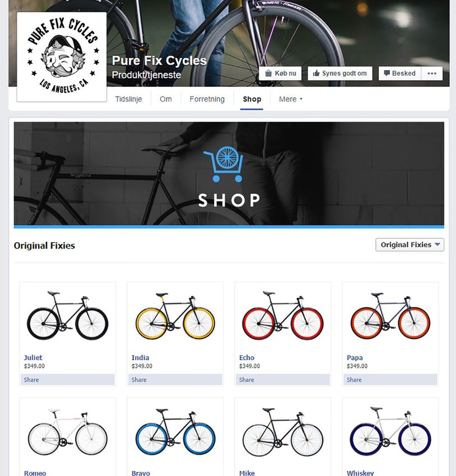Viewport: 456px width, 476px height.
Task: Like the page with Synes godt om
Action: pos(340,73)
